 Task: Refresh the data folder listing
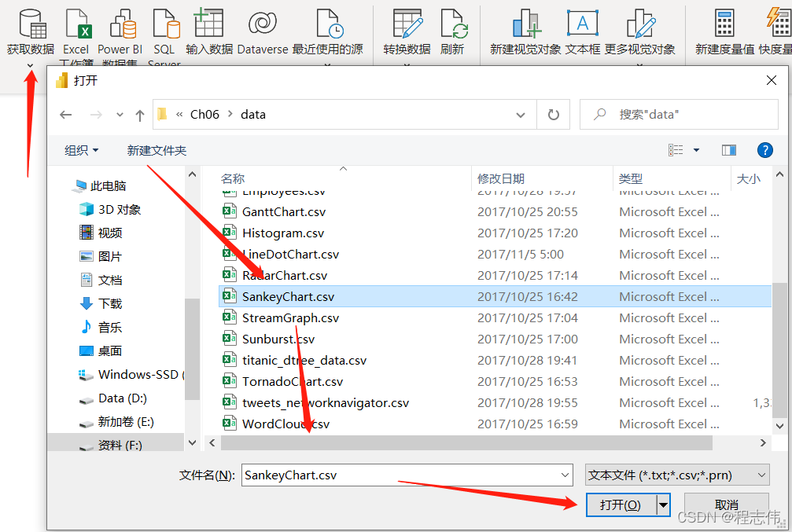tap(554, 115)
